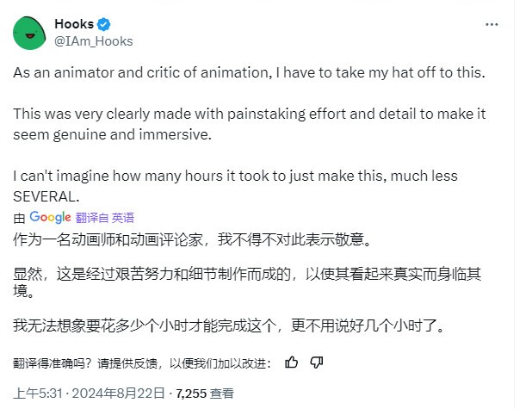Open the Hooks display name link
The width and height of the screenshot is (532, 409).
[73, 24]
